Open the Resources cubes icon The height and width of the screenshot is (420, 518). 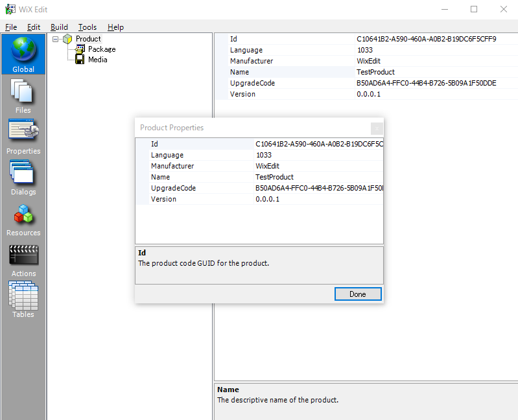pos(23,214)
